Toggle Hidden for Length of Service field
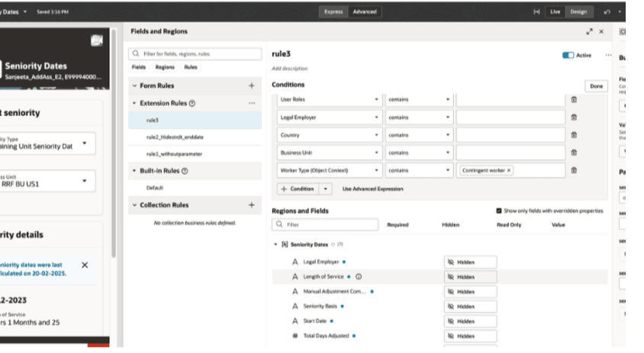This screenshot has width=644, height=353. (x=470, y=277)
